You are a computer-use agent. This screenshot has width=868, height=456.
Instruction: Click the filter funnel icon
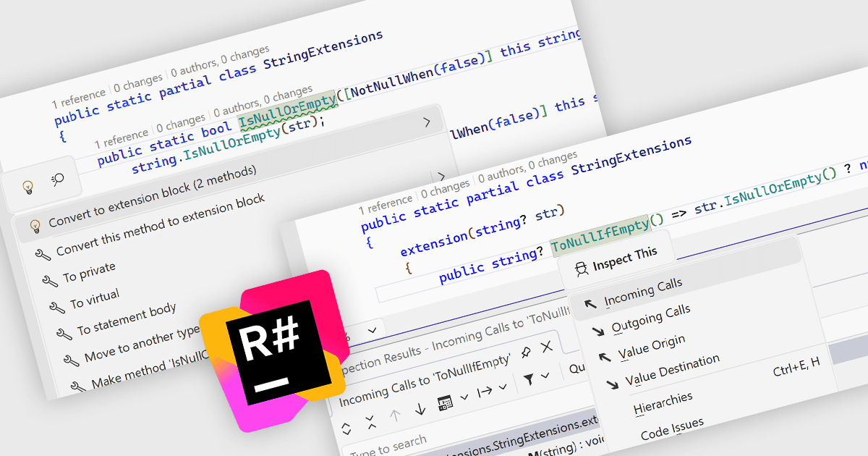click(529, 379)
